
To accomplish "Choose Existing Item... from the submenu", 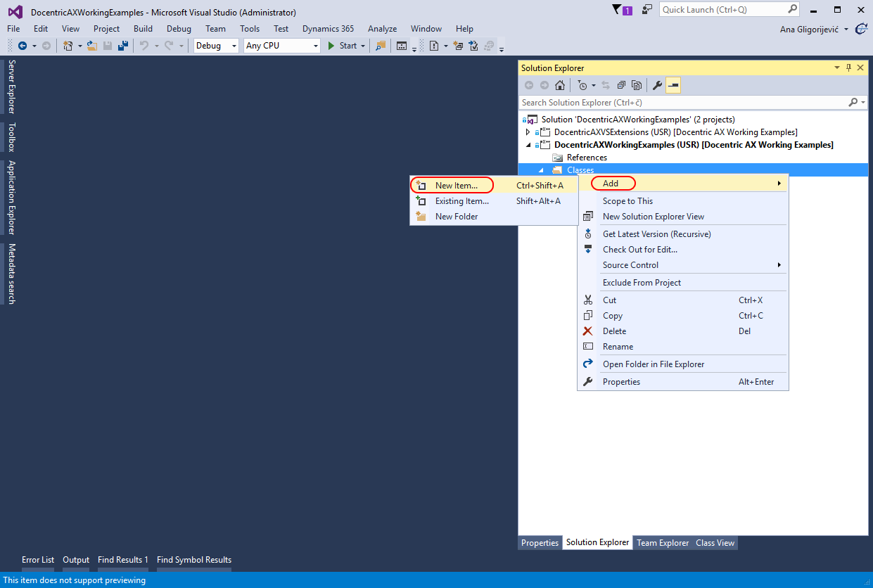I will pos(494,201).
